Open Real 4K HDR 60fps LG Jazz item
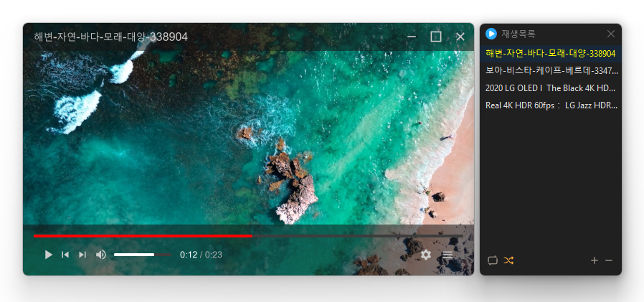The height and width of the screenshot is (302, 644). pyautogui.click(x=550, y=105)
